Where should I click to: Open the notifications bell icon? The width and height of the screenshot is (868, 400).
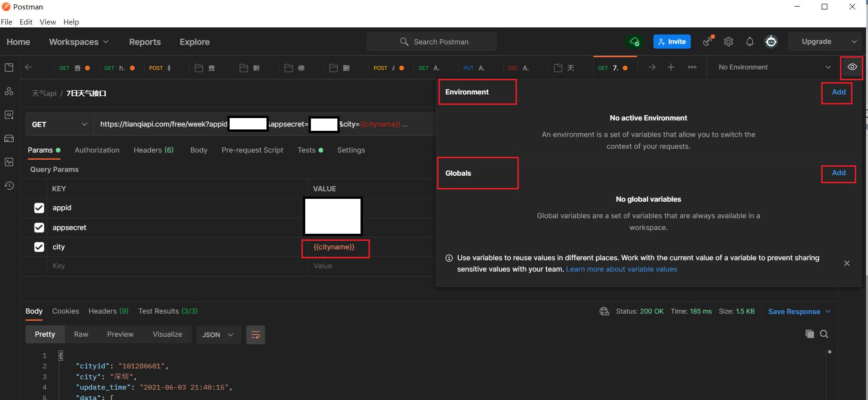pos(750,42)
